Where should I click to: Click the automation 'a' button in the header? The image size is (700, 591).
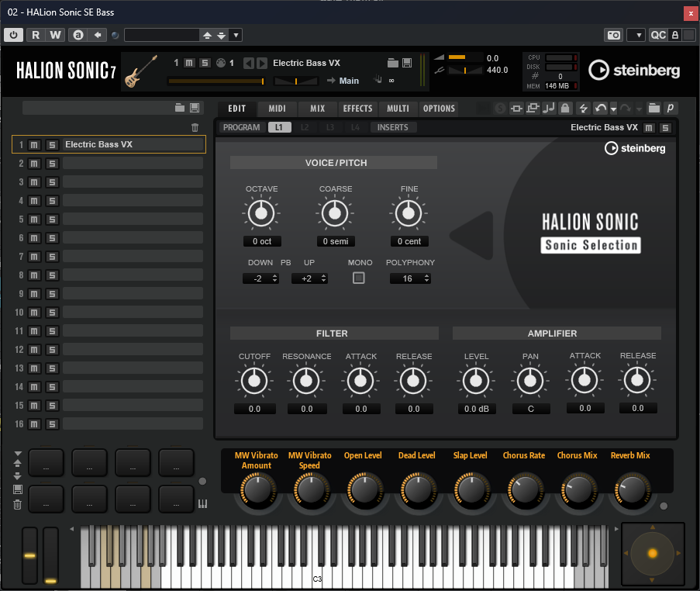coord(78,35)
